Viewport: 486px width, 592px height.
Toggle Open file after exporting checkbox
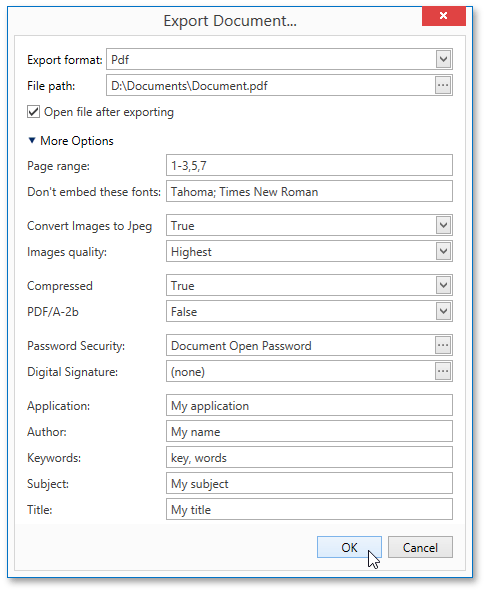point(33,112)
